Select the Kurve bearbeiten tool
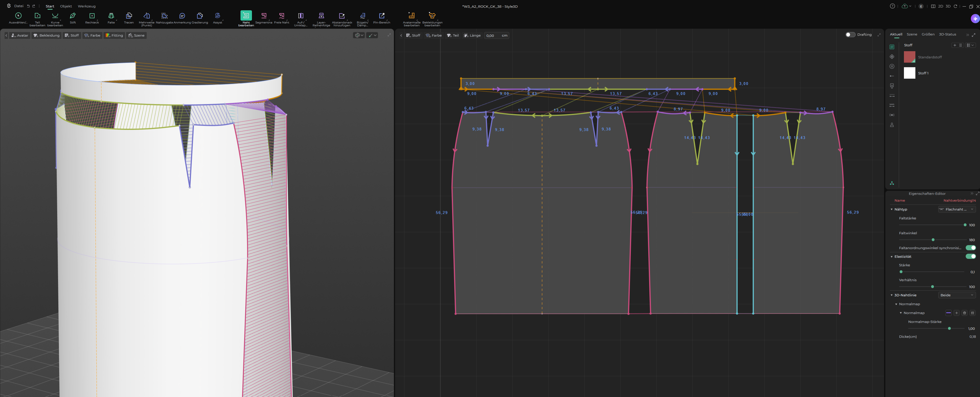Viewport: 980px width, 397px height. tap(55, 19)
